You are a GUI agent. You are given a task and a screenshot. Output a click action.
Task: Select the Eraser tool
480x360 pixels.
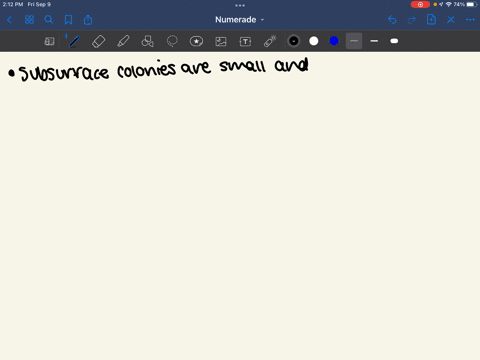click(99, 41)
